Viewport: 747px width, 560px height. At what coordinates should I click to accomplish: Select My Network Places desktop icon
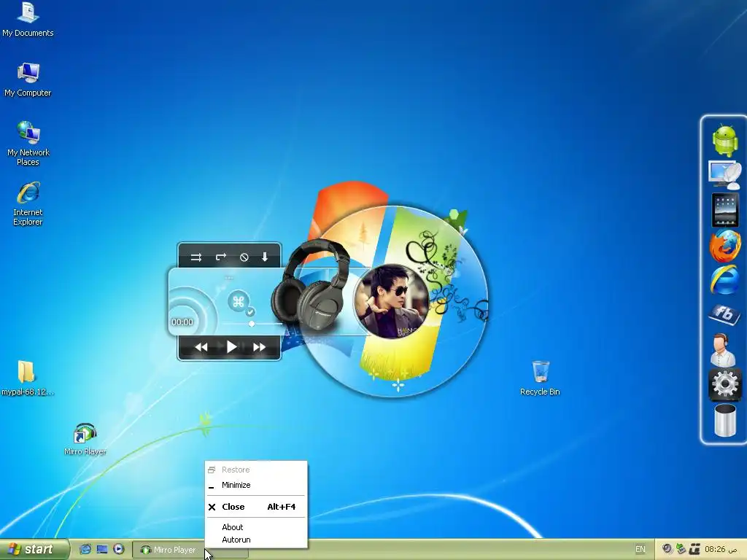click(28, 144)
